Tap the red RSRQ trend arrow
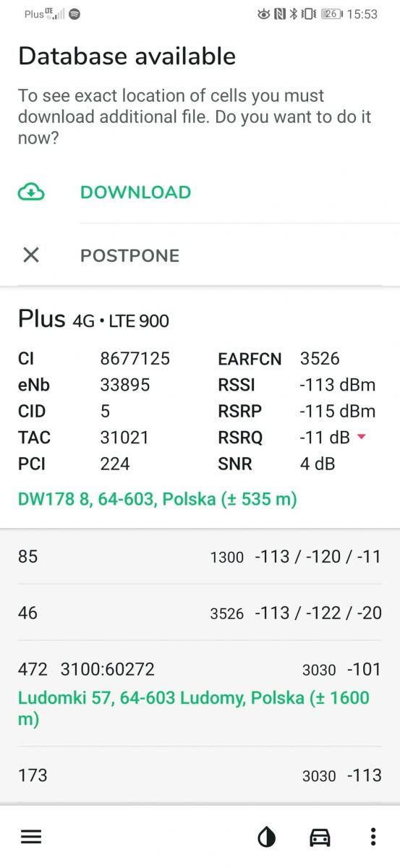400x868 pixels. click(x=362, y=438)
